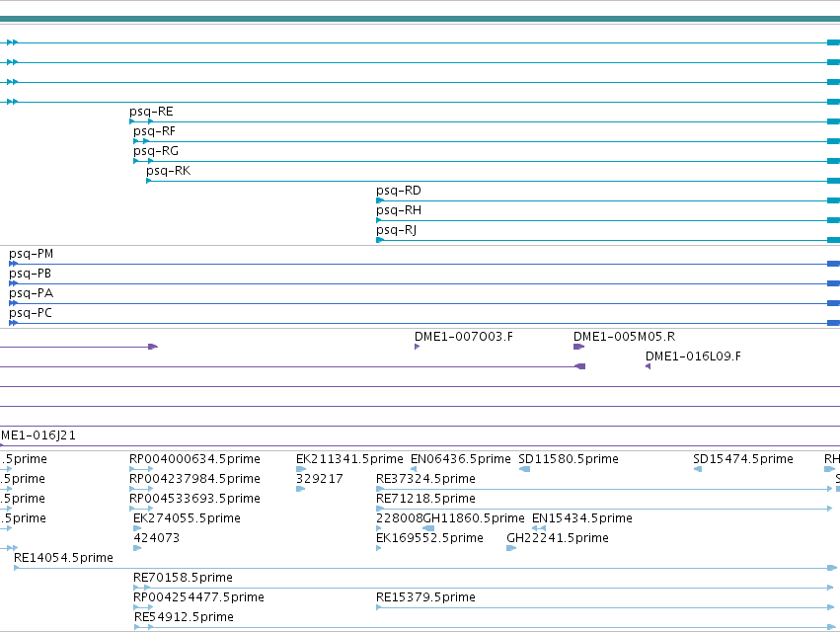
Task: Click the psq-RD transcript start exon arrow
Action: [x=380, y=200]
